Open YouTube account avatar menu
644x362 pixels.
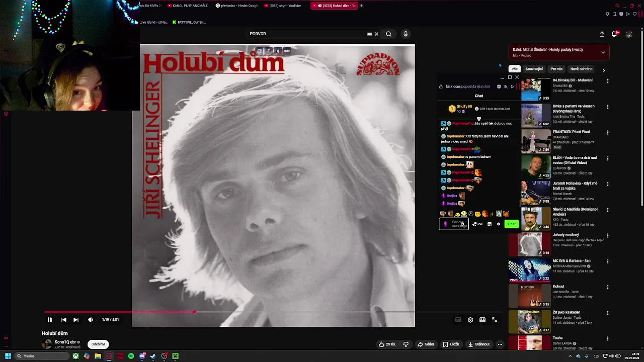click(x=629, y=34)
